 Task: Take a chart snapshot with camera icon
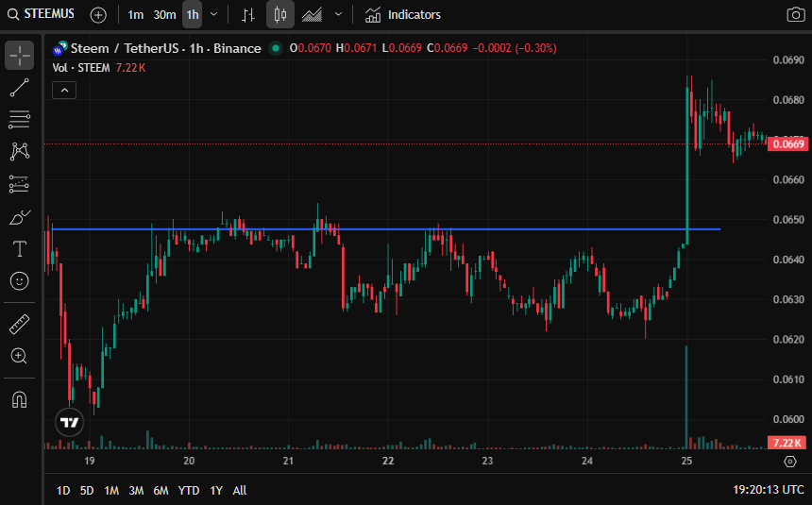pos(795,15)
